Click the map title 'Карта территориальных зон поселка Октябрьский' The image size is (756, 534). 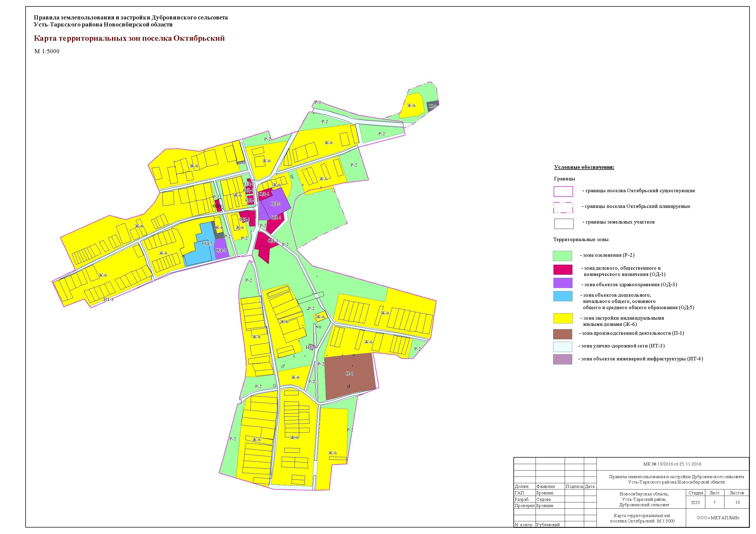[x=129, y=38]
